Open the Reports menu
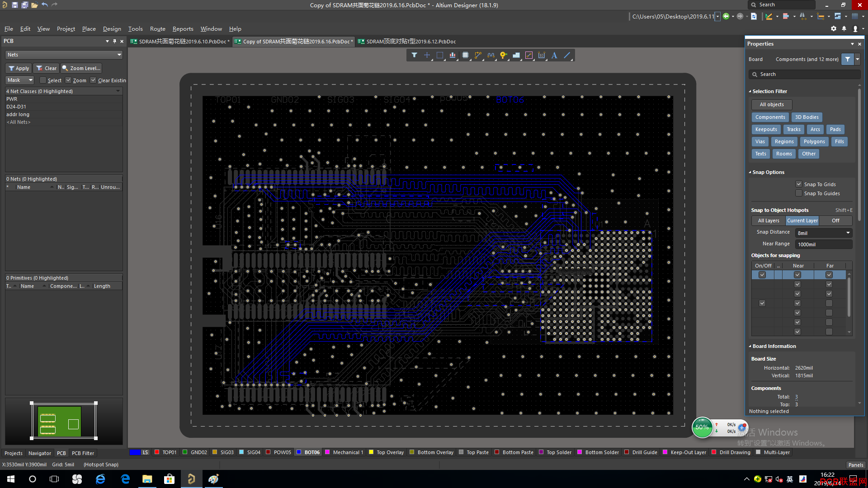 pyautogui.click(x=183, y=28)
